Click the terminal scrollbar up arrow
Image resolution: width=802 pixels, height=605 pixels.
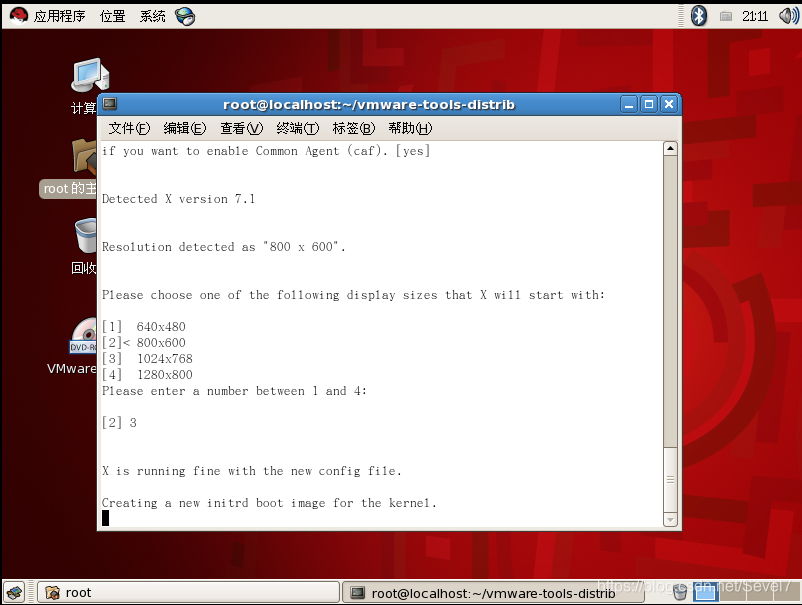[670, 149]
